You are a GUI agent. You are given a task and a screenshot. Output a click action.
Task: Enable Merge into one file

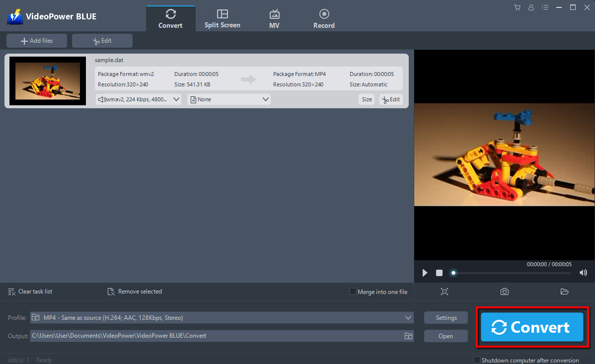(352, 291)
